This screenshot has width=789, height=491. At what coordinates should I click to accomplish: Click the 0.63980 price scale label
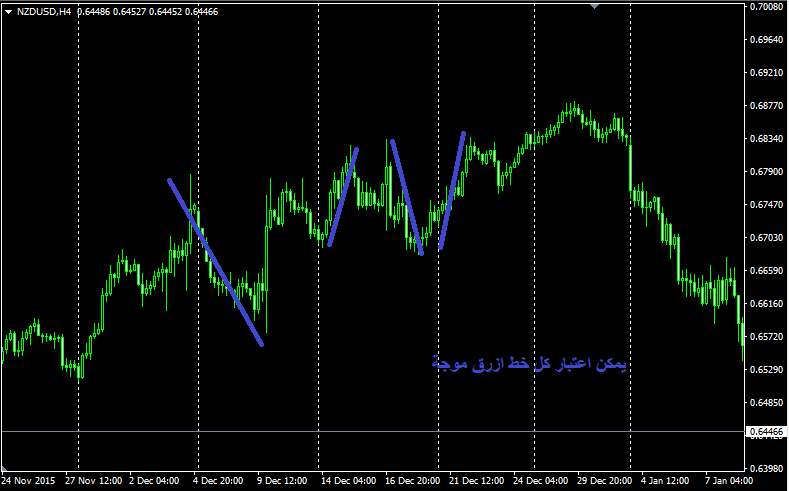766,468
